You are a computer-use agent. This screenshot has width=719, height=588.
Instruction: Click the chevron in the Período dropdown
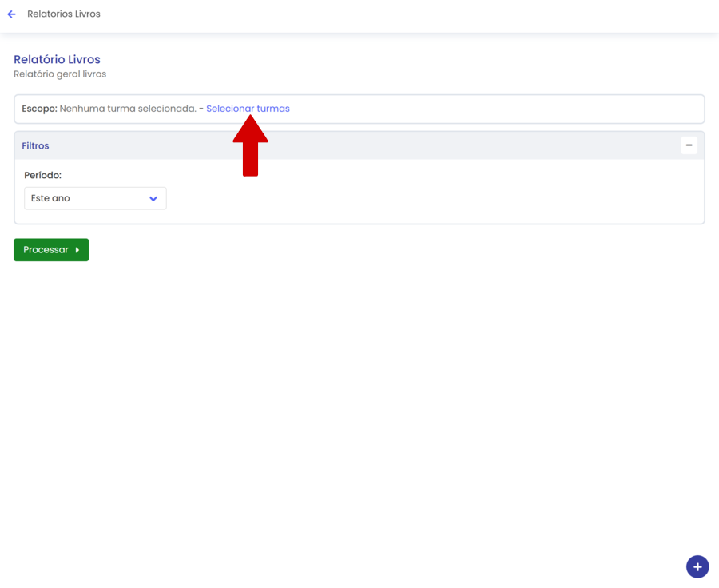pos(153,198)
